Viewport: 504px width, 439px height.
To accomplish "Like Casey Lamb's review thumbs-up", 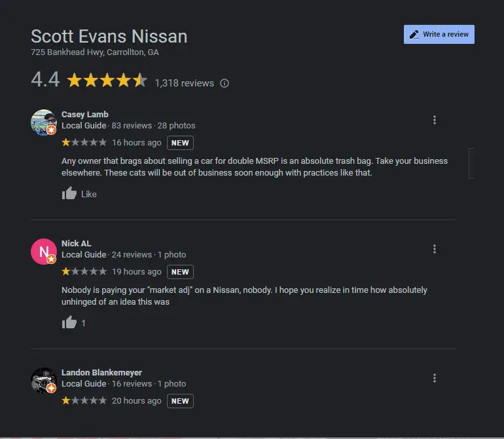I will click(69, 193).
